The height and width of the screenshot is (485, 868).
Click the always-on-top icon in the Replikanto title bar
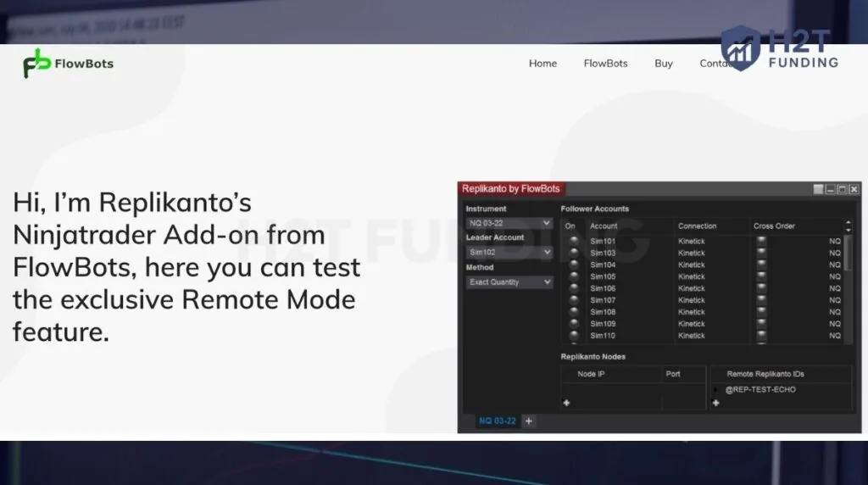point(818,189)
